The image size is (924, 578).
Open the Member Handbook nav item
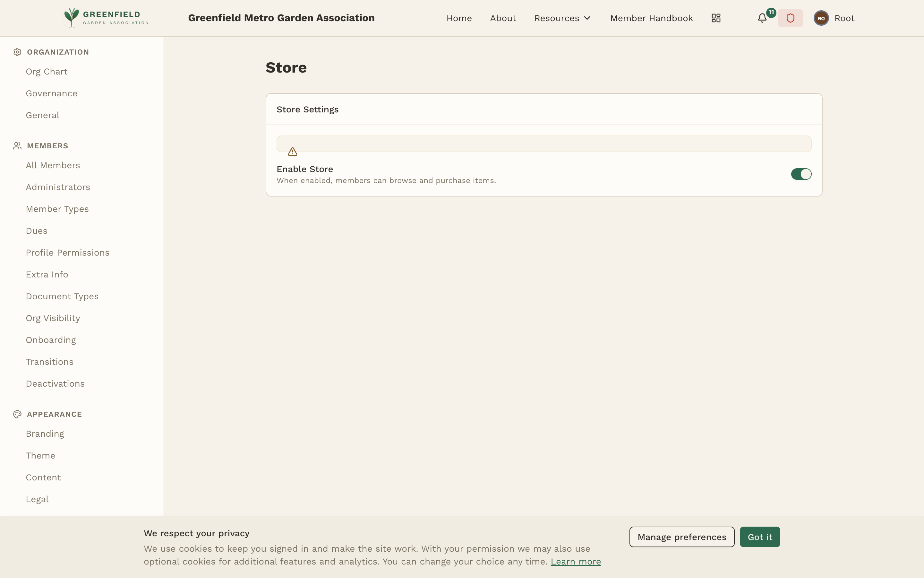click(x=651, y=18)
